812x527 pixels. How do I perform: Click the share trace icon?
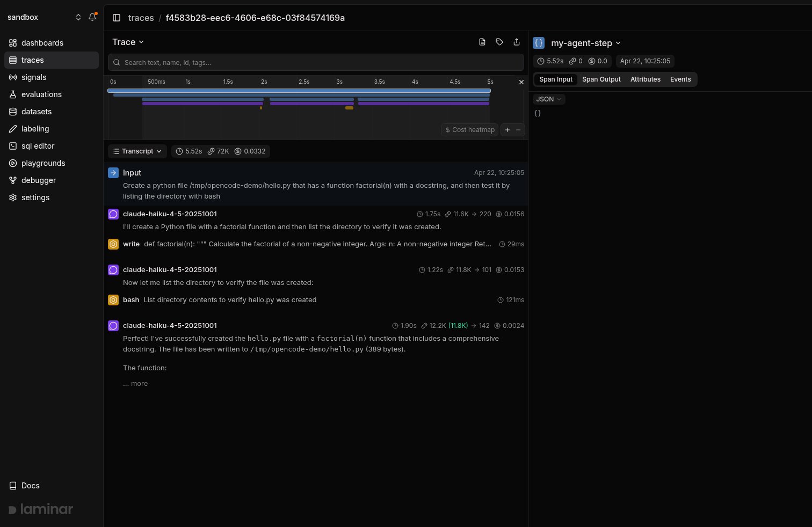pos(517,42)
